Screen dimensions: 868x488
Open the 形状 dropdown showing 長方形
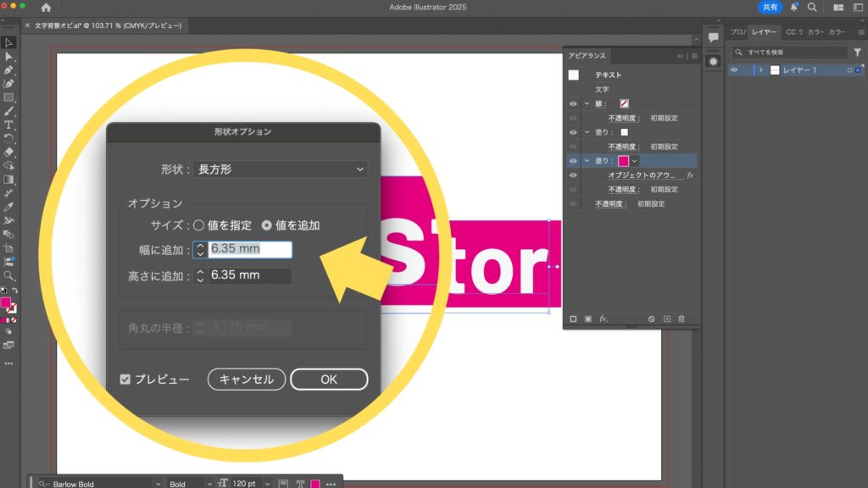click(x=280, y=169)
